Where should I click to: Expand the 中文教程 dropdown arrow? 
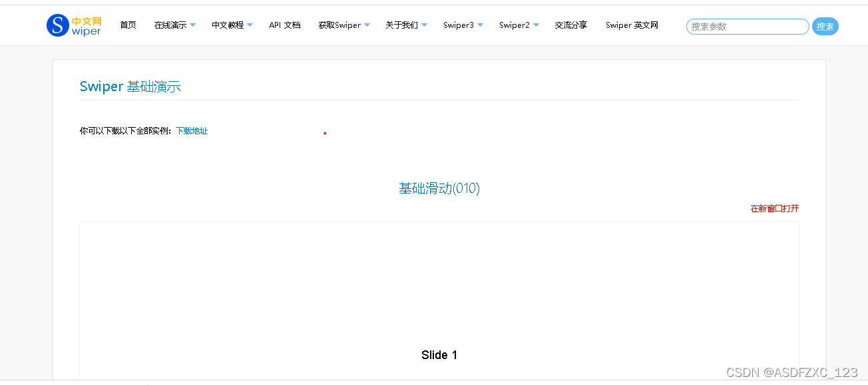(250, 25)
